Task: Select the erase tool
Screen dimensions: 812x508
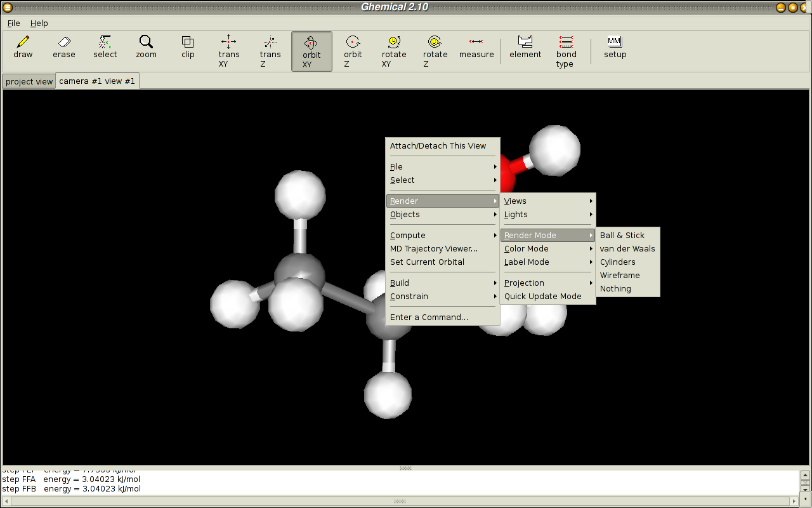Action: coord(64,48)
